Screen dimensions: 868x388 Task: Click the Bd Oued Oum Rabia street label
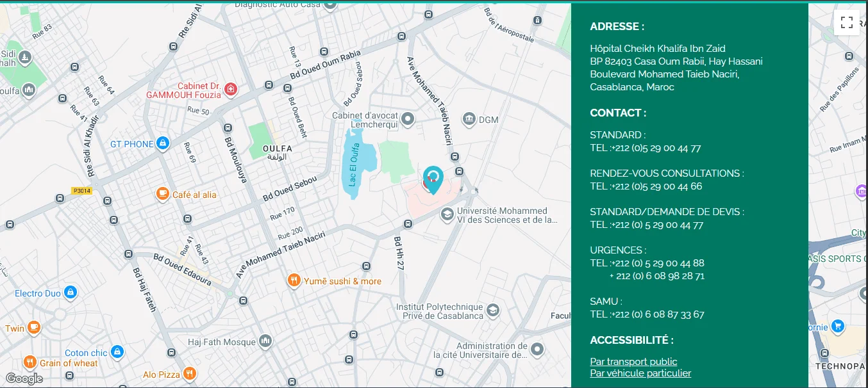(326, 65)
